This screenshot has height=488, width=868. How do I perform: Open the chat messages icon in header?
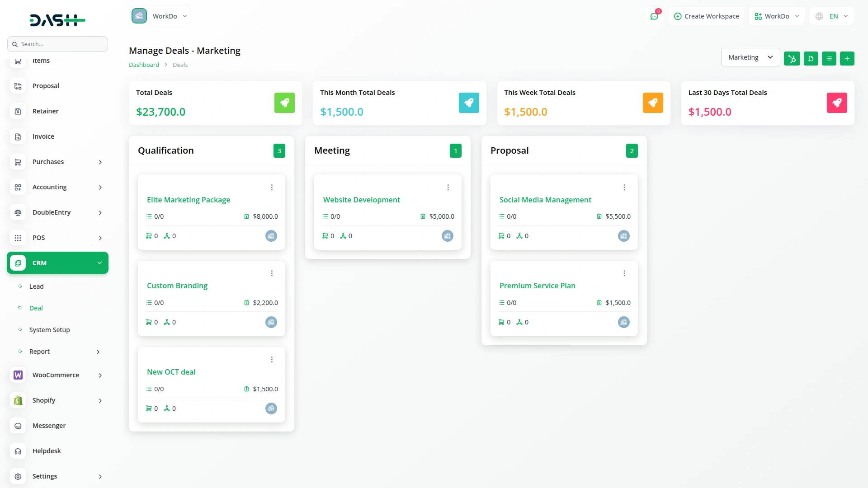[x=654, y=16]
